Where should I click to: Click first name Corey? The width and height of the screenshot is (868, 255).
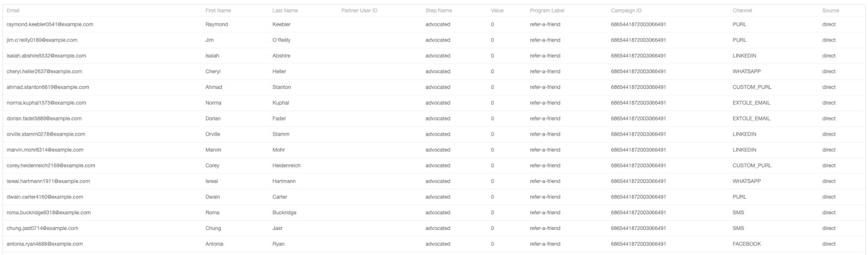(212, 166)
